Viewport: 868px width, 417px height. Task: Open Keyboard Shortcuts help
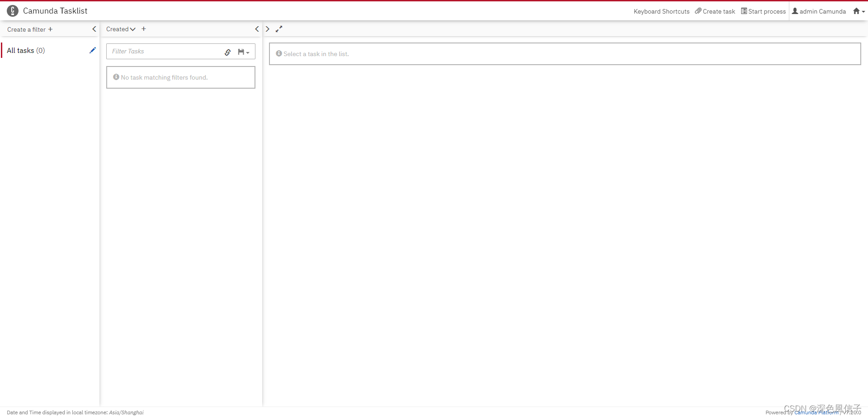tap(661, 11)
